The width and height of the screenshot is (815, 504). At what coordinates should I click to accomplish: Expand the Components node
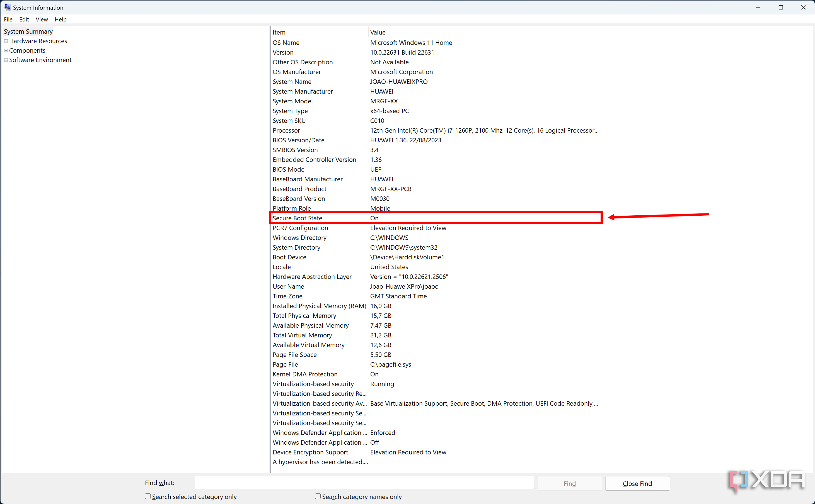[6, 50]
